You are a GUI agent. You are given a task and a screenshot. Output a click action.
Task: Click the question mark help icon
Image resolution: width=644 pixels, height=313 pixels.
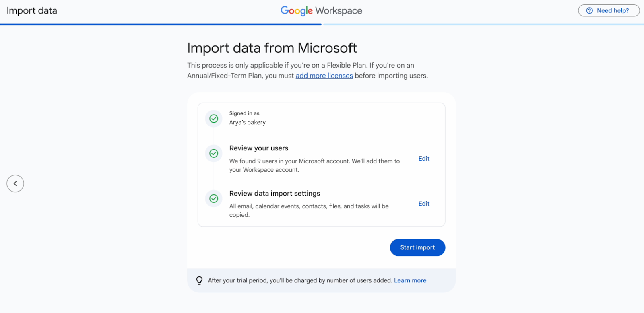[x=590, y=11]
